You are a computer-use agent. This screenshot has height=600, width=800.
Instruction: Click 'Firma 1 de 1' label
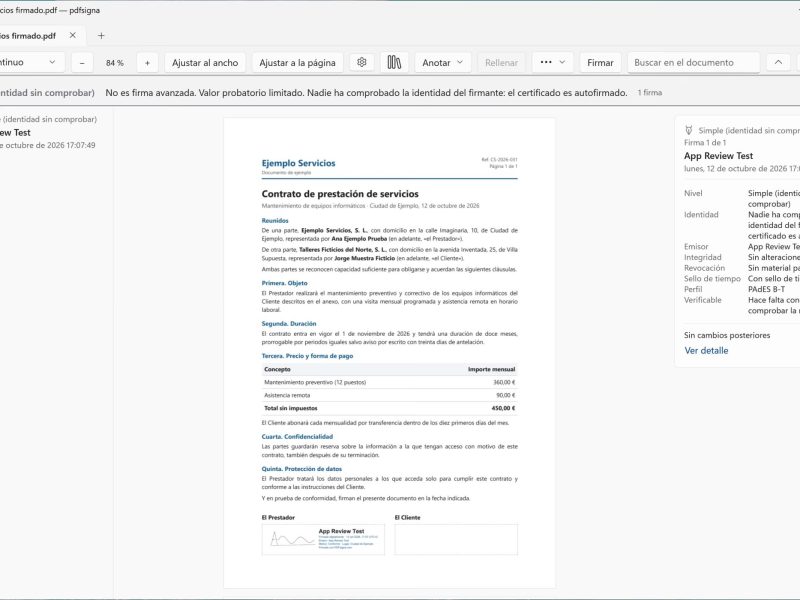pos(705,142)
